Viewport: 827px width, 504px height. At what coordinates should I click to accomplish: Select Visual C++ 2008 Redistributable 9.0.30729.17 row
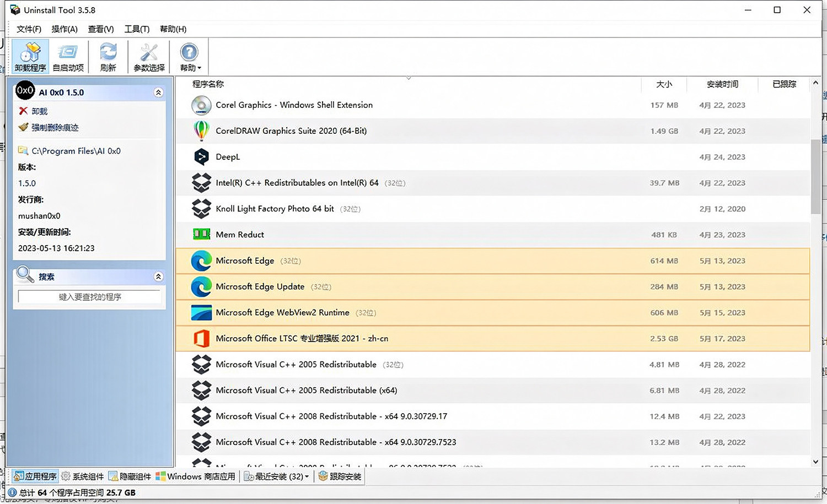pyautogui.click(x=493, y=416)
